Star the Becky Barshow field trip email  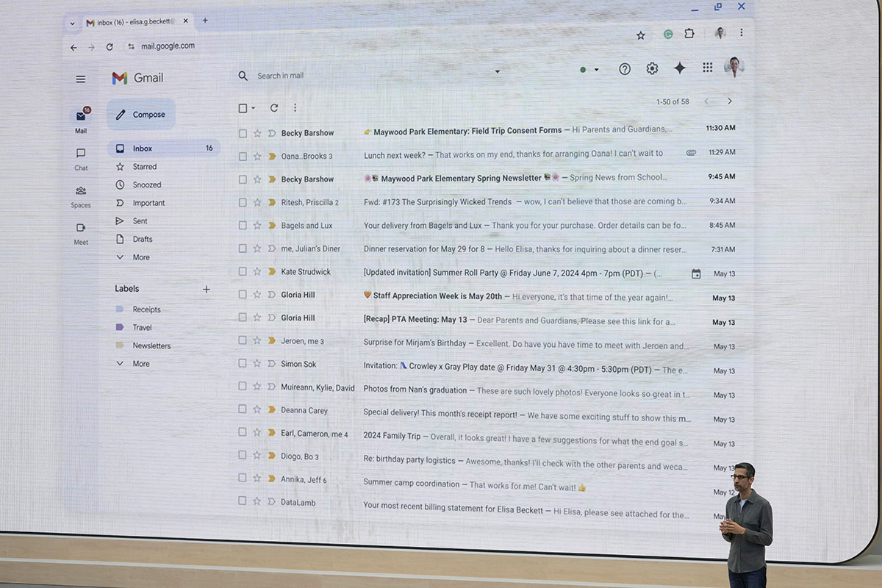257,132
